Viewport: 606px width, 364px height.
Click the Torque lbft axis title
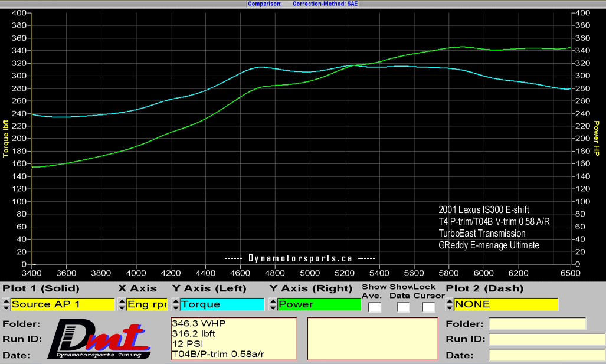coord(5,139)
